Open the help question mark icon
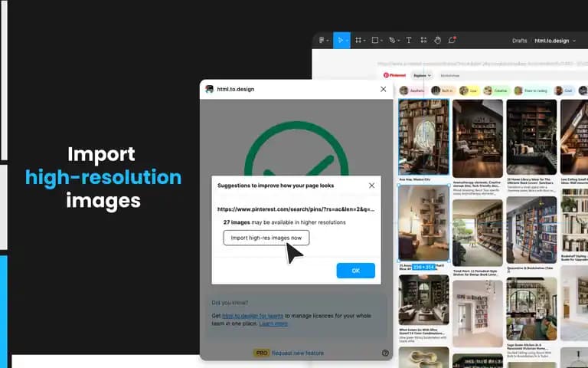Image resolution: width=588 pixels, height=368 pixels. (385, 353)
